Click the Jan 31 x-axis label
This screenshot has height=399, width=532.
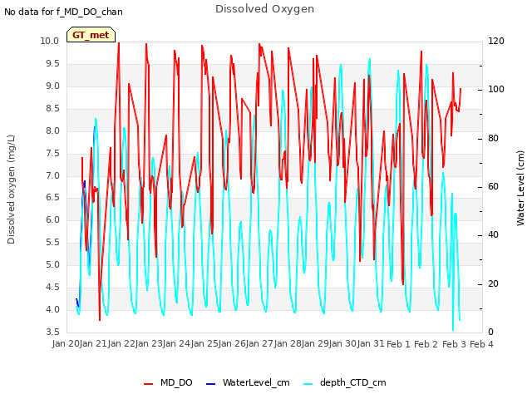pyautogui.click(x=371, y=343)
